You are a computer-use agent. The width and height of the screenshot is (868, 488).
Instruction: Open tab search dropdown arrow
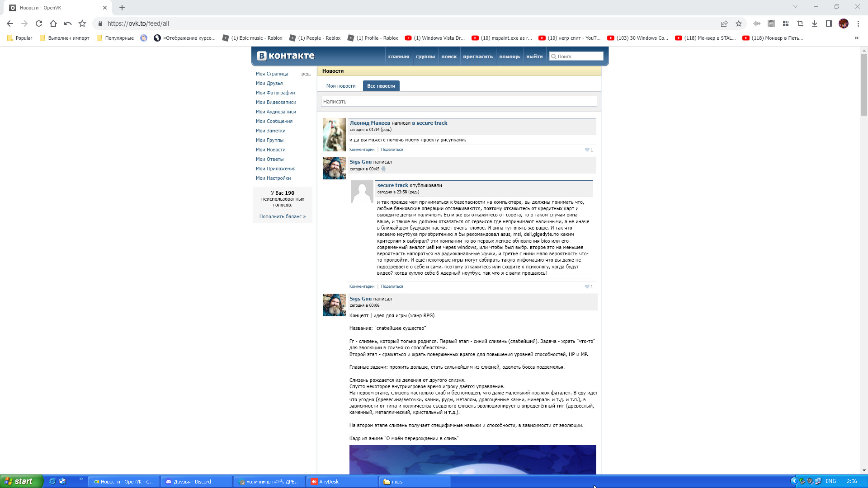tap(795, 7)
